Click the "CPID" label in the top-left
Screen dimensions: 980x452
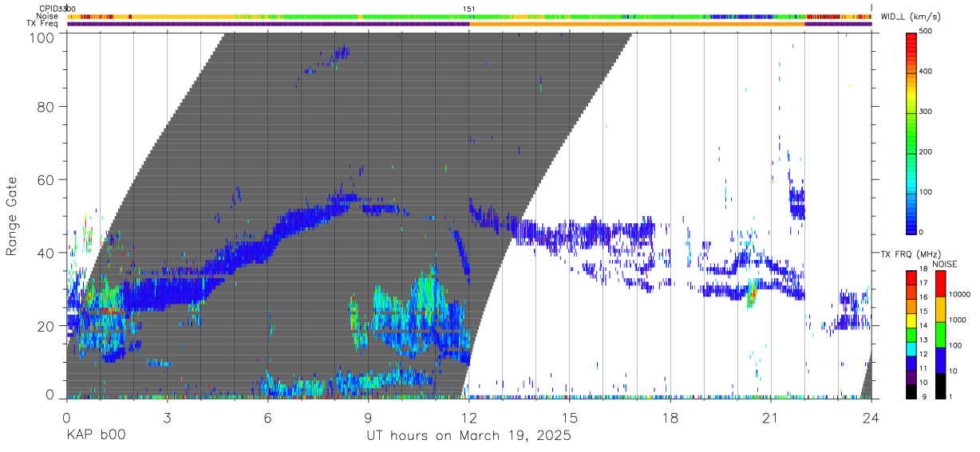pyautogui.click(x=49, y=8)
